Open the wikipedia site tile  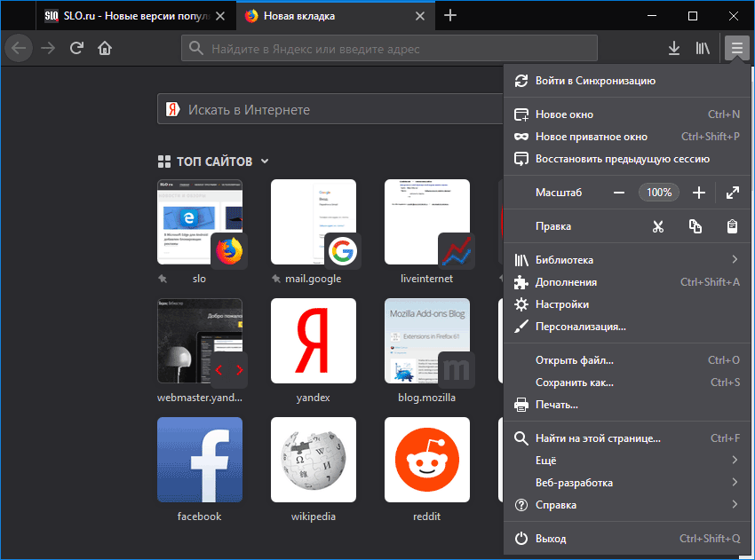[314, 460]
